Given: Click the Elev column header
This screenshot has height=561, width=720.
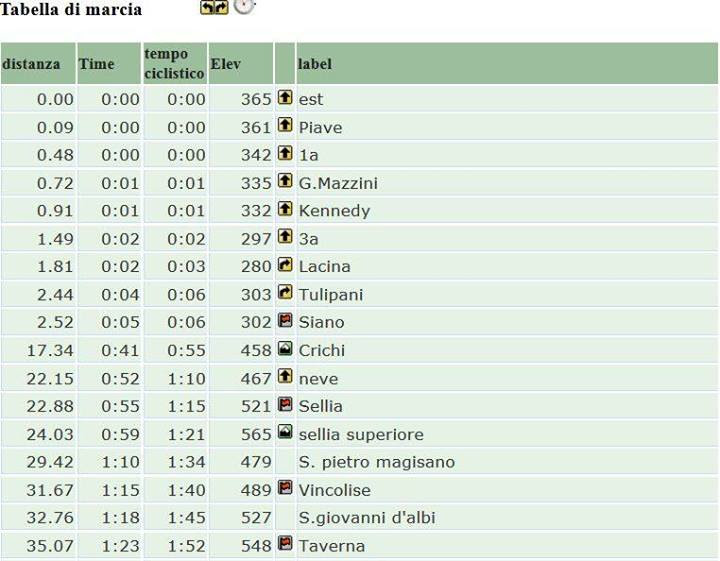Looking at the screenshot, I should pos(241,63).
